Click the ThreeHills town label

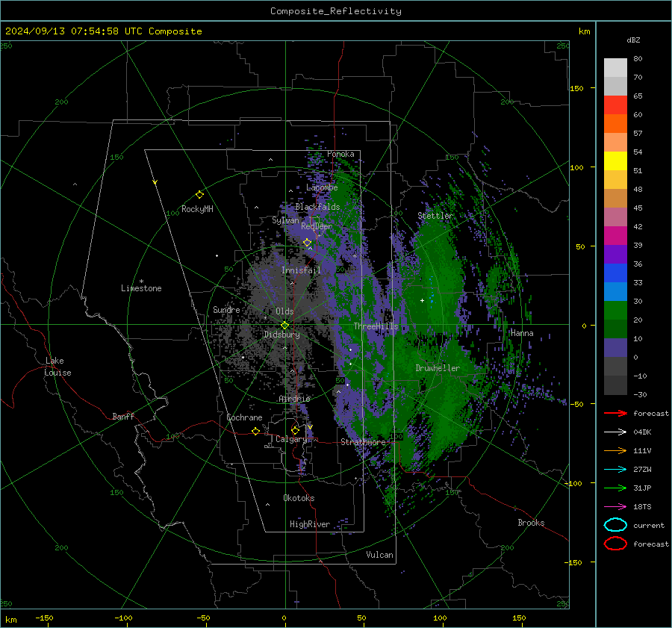click(x=376, y=326)
